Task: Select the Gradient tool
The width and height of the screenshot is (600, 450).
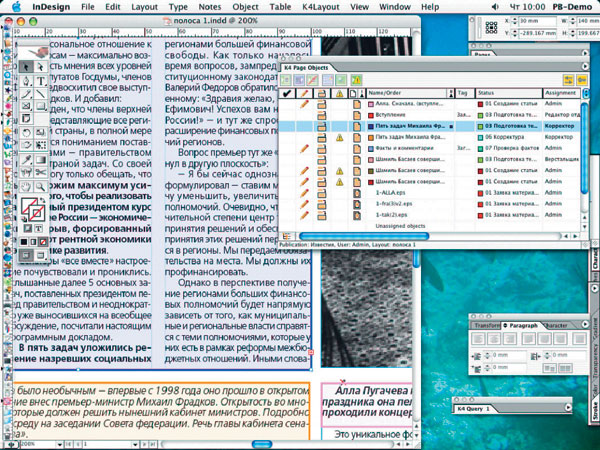Action: coord(41,160)
